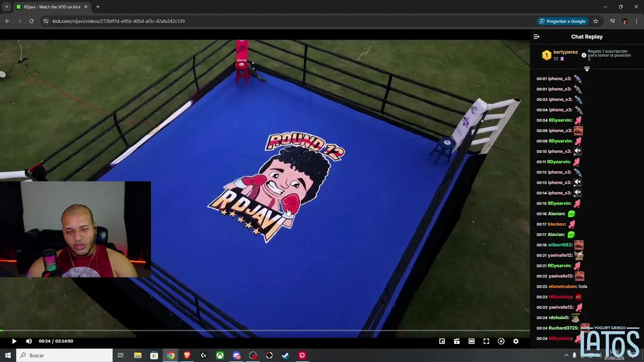The height and width of the screenshot is (362, 644).
Task: Expand the gift leaderboard chevron
Action: pyautogui.click(x=587, y=69)
